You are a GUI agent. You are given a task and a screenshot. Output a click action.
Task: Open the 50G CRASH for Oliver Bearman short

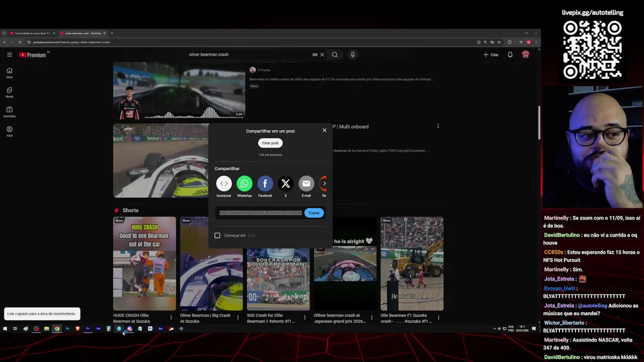pyautogui.click(x=278, y=279)
